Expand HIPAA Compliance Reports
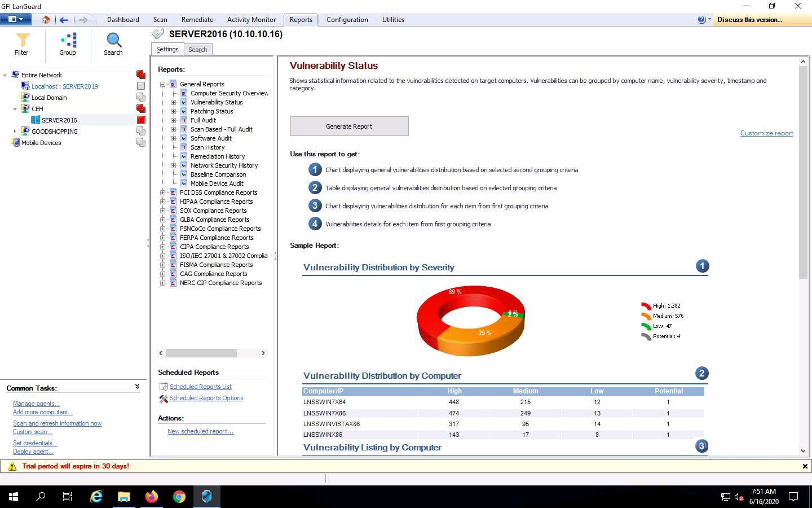This screenshot has height=508, width=812. (x=163, y=202)
